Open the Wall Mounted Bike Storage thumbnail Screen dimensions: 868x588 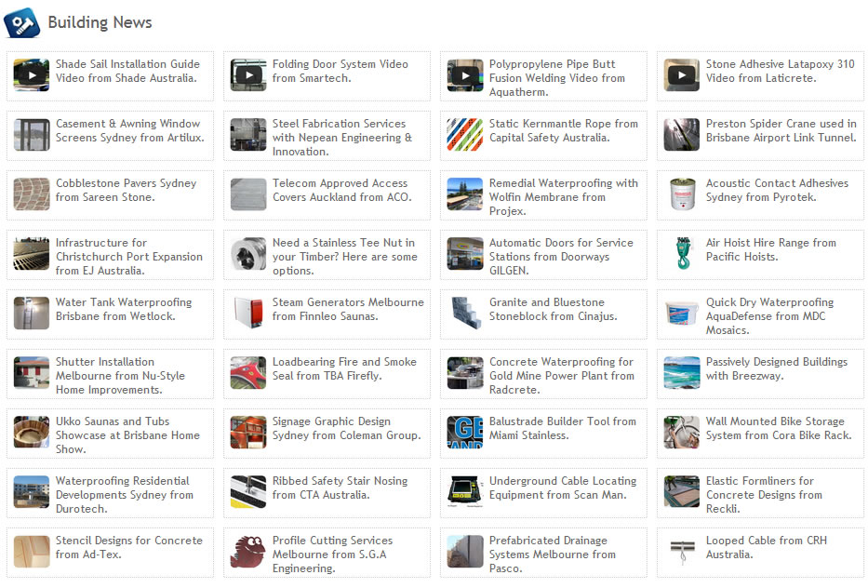click(682, 433)
